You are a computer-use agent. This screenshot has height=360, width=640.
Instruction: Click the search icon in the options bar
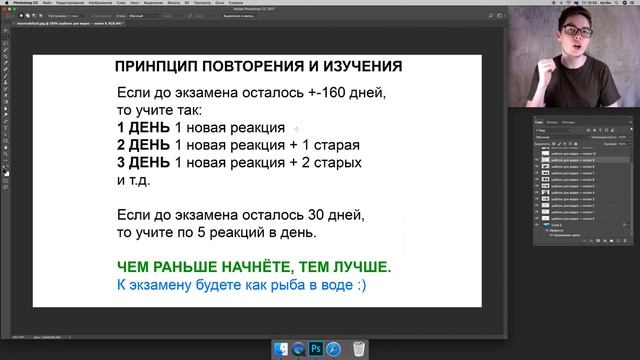(x=491, y=16)
